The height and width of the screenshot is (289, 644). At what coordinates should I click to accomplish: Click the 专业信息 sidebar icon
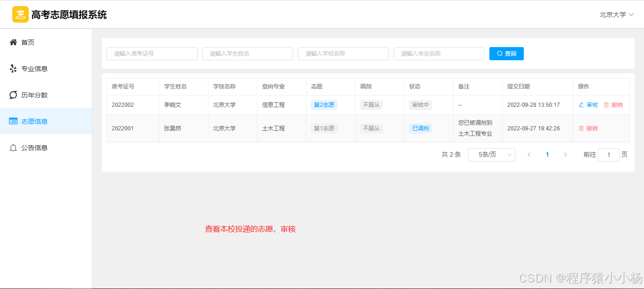[x=13, y=69]
